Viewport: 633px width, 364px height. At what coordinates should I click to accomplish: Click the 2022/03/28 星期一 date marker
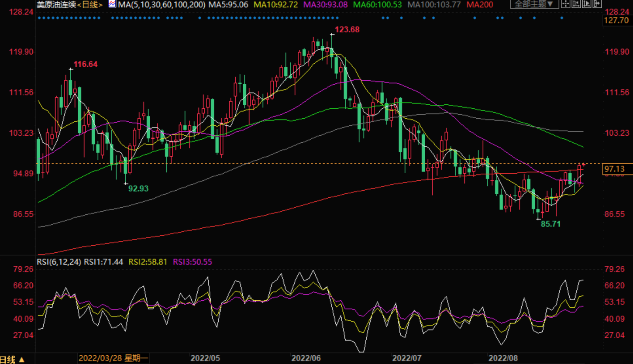(114, 358)
